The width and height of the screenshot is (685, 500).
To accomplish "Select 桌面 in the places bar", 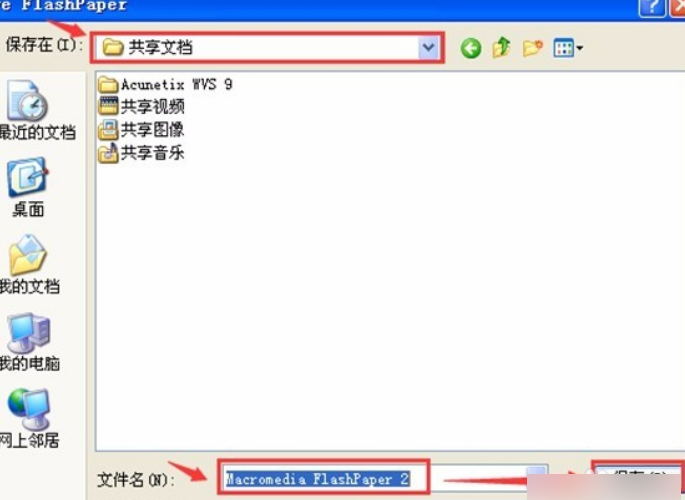I will [x=28, y=187].
